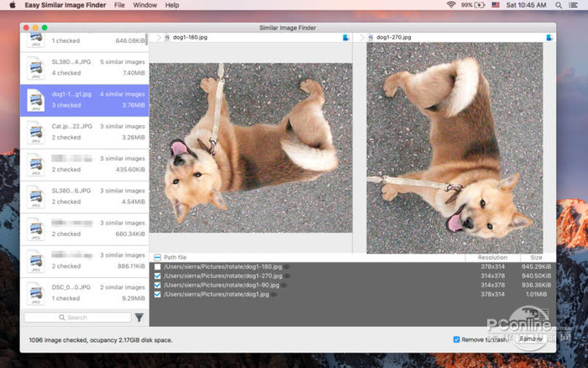The height and width of the screenshot is (368, 588).
Task: Click the eye preview icon after dog1-90.jpg path
Action: click(x=283, y=285)
